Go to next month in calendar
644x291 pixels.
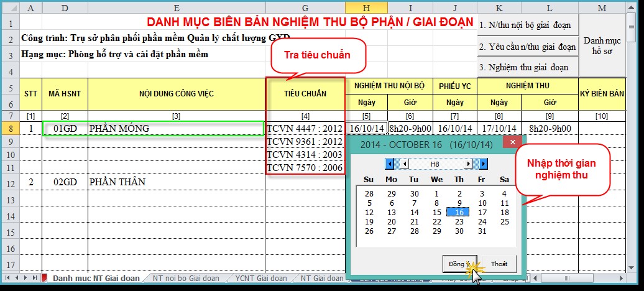[469, 164]
